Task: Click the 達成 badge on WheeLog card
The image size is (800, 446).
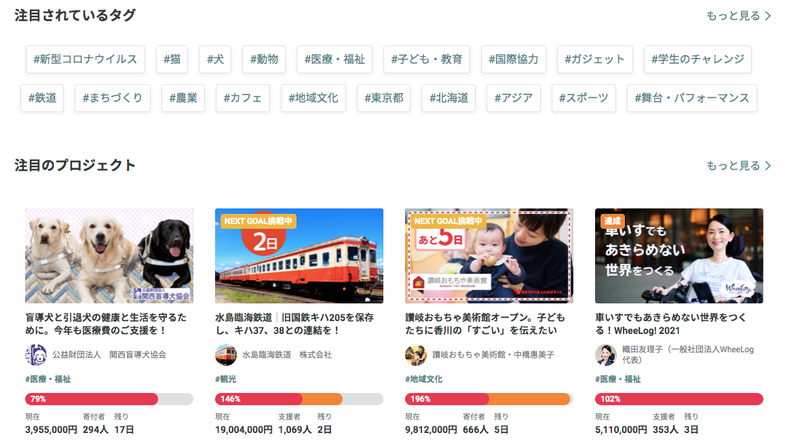Action: click(612, 221)
